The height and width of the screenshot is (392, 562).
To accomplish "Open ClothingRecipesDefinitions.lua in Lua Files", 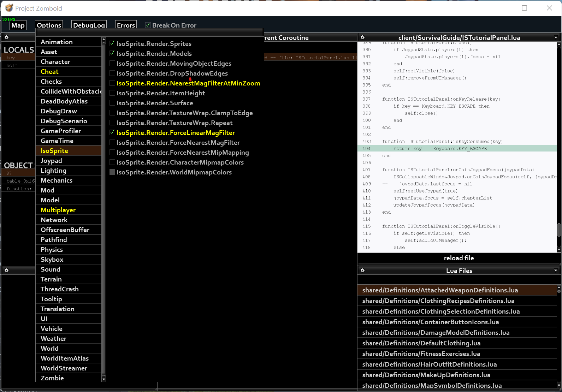I will [x=457, y=301].
